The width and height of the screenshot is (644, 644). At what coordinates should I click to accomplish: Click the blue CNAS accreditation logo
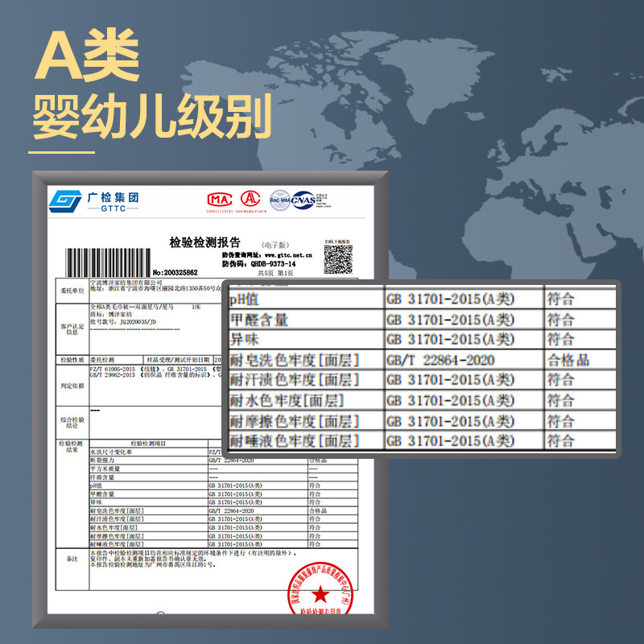303,200
